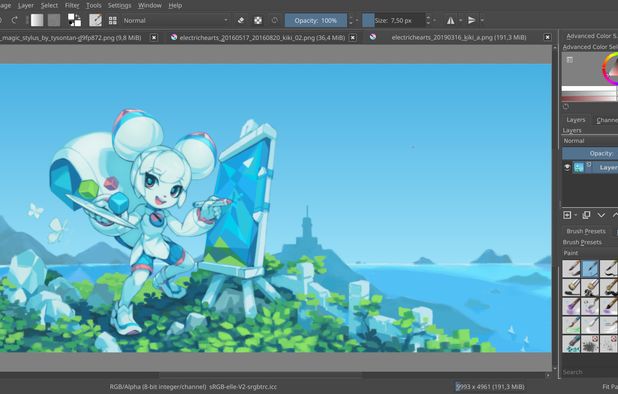Open the fill pattern swatch
The height and width of the screenshot is (394, 618).
(54, 20)
